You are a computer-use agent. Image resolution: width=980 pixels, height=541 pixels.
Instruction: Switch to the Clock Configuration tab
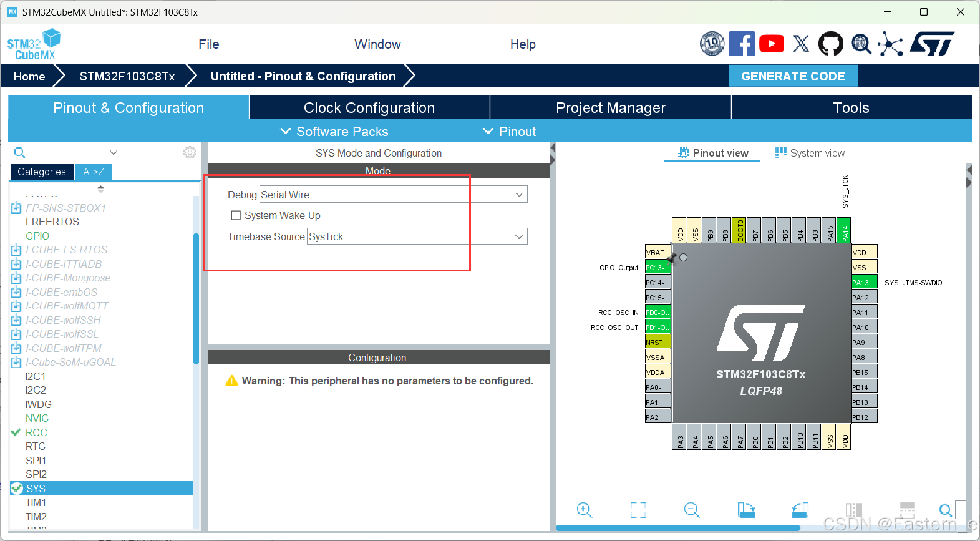(x=369, y=107)
